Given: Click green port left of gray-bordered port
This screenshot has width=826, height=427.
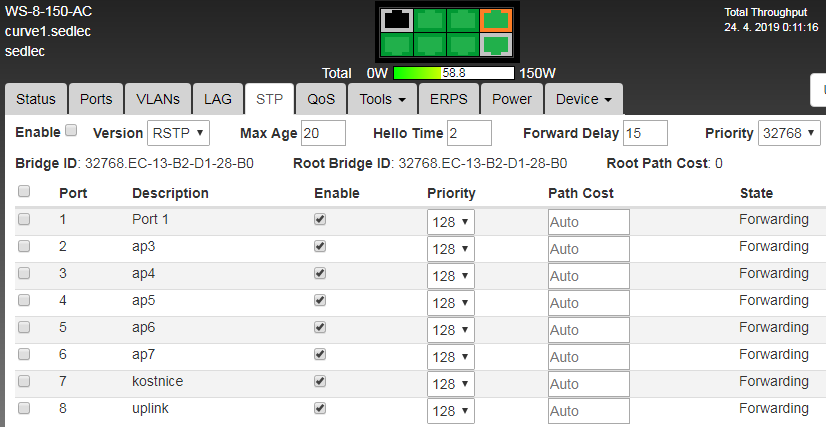Looking at the screenshot, I should click(x=462, y=45).
